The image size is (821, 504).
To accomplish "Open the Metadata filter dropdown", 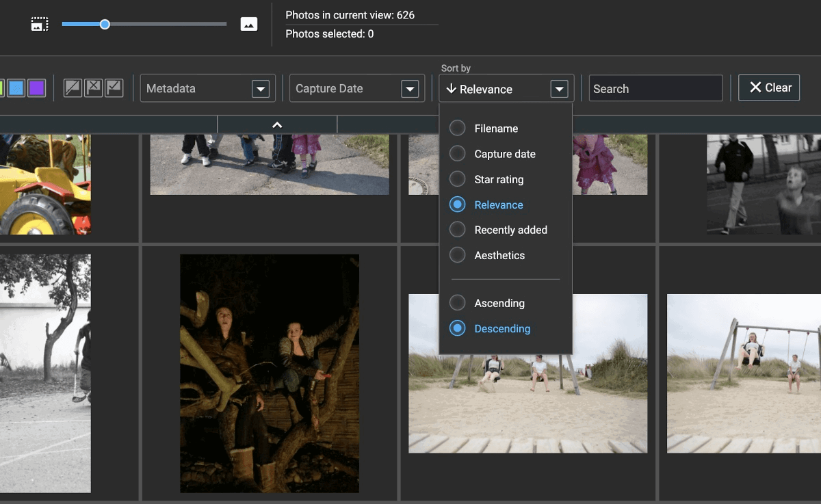I will [208, 88].
